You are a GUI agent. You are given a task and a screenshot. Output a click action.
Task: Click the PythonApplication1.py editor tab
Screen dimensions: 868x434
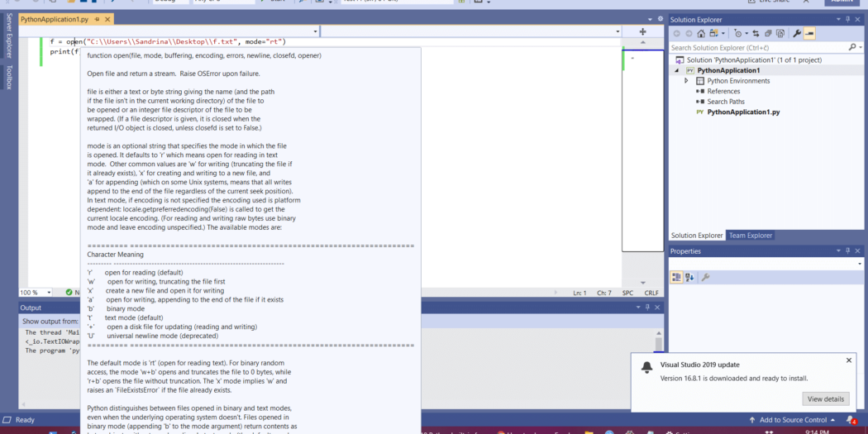click(x=55, y=19)
